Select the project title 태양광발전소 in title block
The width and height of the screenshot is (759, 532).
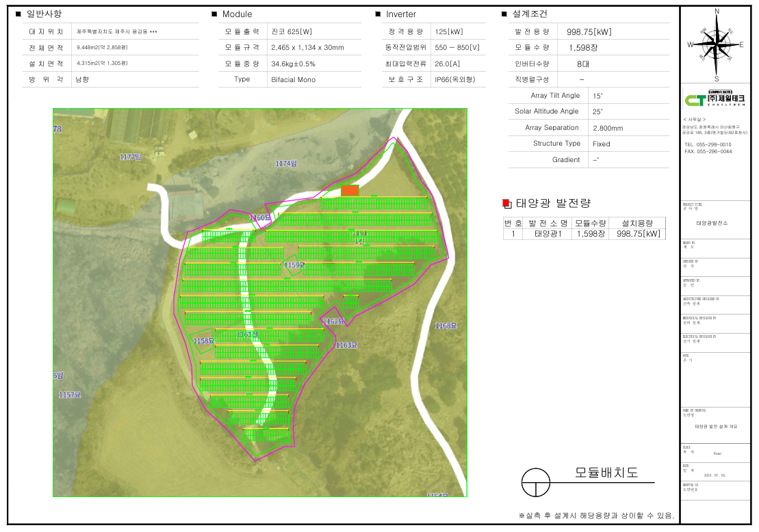click(x=712, y=223)
